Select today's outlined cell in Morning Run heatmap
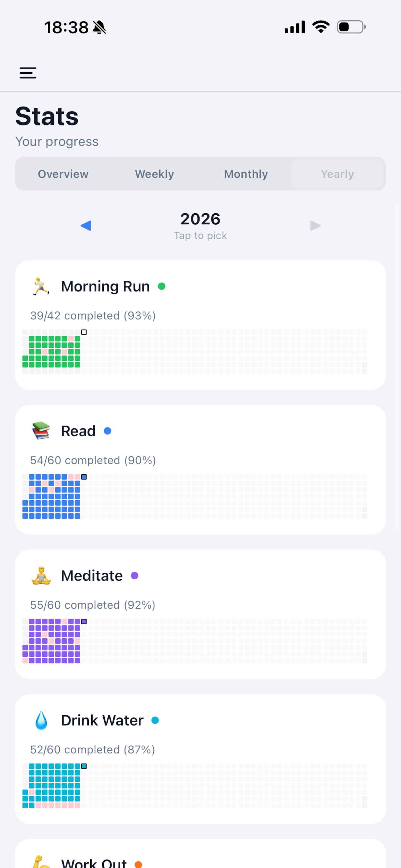The height and width of the screenshot is (868, 401). pos(84,332)
